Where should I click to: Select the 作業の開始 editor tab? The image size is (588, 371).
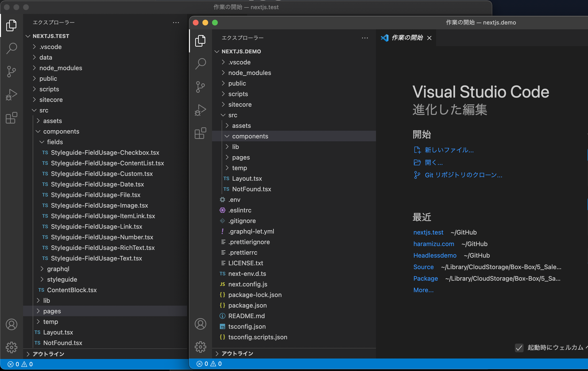coord(406,38)
